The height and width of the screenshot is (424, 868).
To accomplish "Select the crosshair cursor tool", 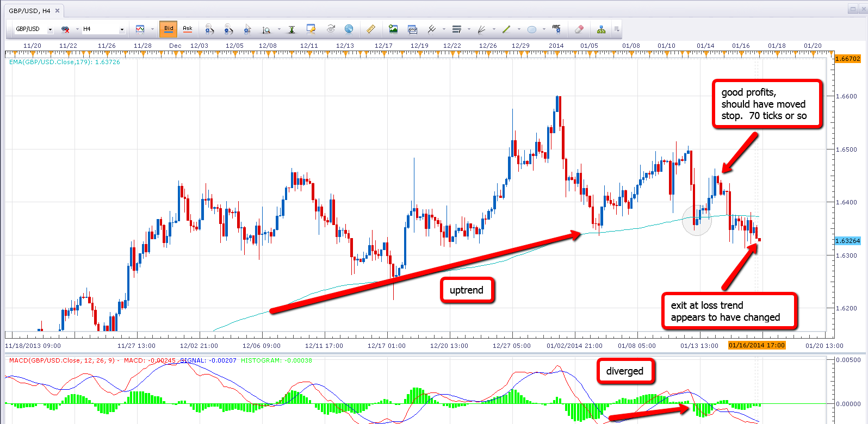I will click(247, 29).
